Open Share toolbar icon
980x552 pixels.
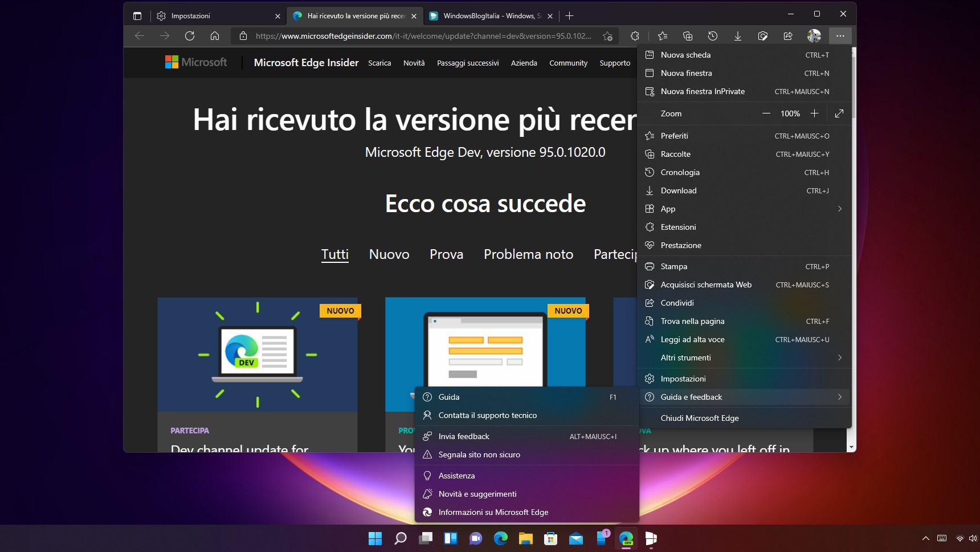tap(788, 36)
